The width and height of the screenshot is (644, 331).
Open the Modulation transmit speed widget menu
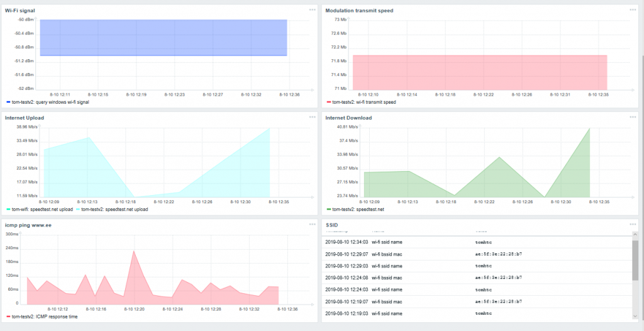[633, 9]
